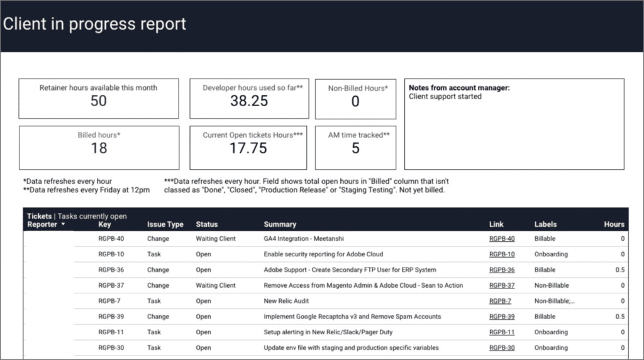This screenshot has width=644, height=360.
Task: Visit the RGPB-39 ticket link
Action: pos(501,317)
